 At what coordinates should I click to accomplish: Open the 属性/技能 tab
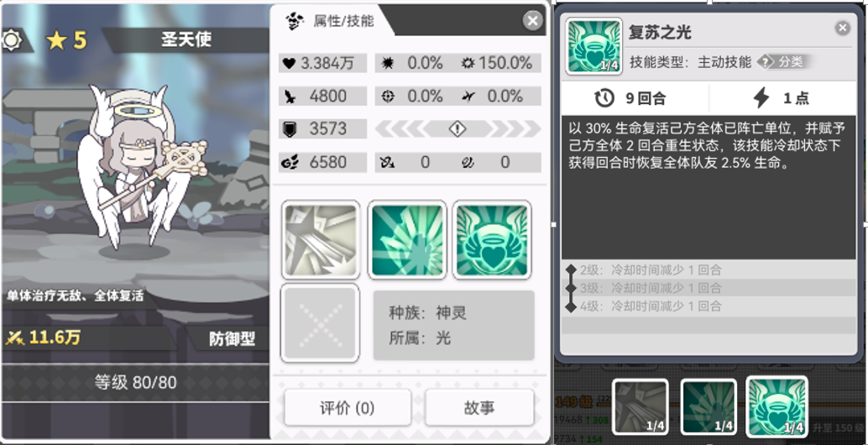[x=332, y=21]
